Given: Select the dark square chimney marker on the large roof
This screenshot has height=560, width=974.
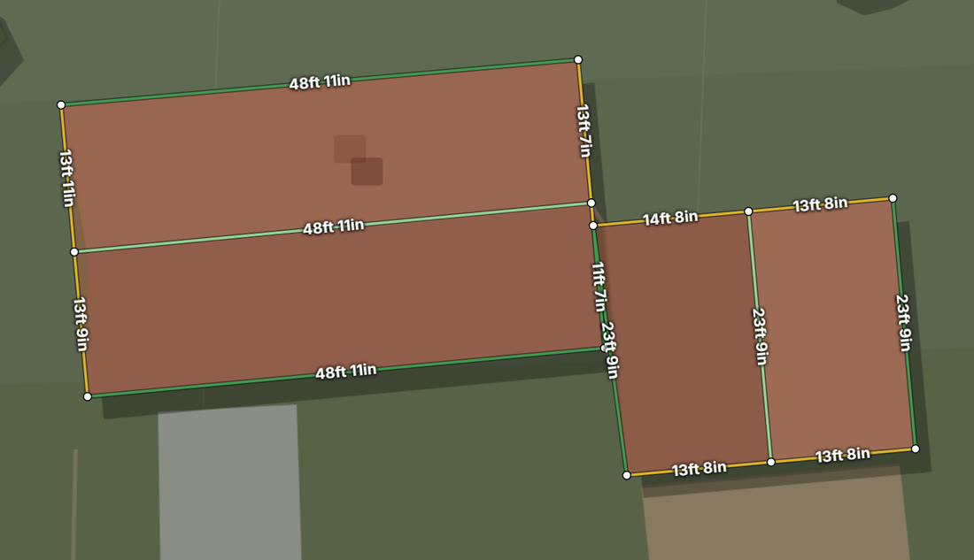Looking at the screenshot, I should coord(367,172).
